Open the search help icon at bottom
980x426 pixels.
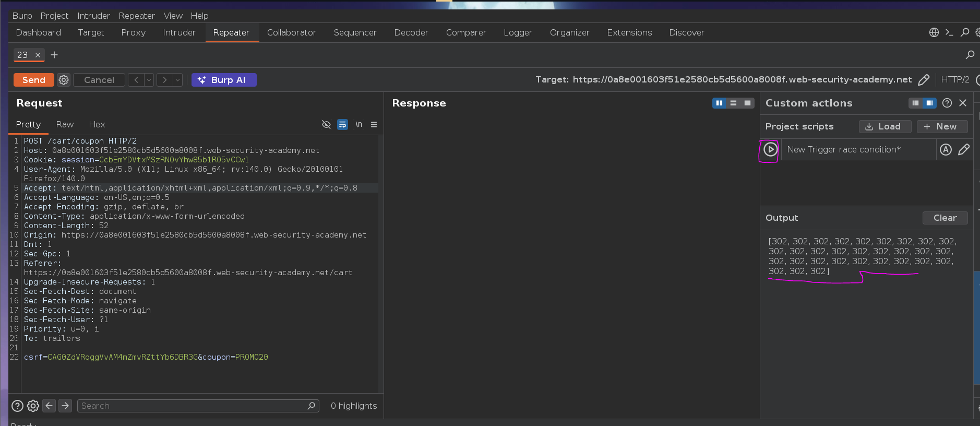click(x=17, y=406)
